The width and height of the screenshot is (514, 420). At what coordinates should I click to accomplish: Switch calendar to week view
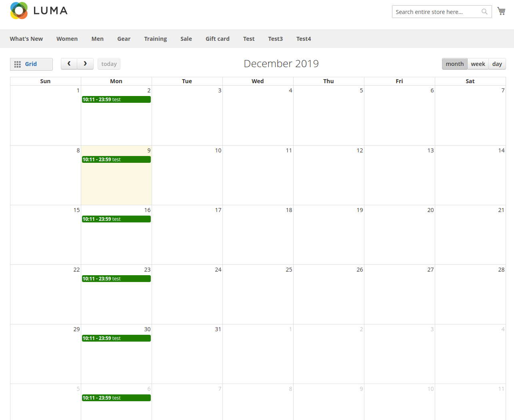tap(478, 64)
